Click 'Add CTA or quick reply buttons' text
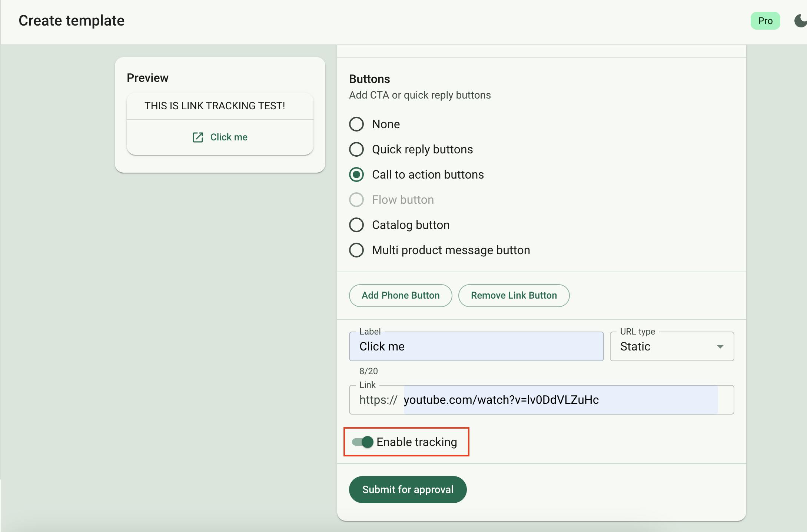Viewport: 807px width, 532px height. pyautogui.click(x=420, y=95)
